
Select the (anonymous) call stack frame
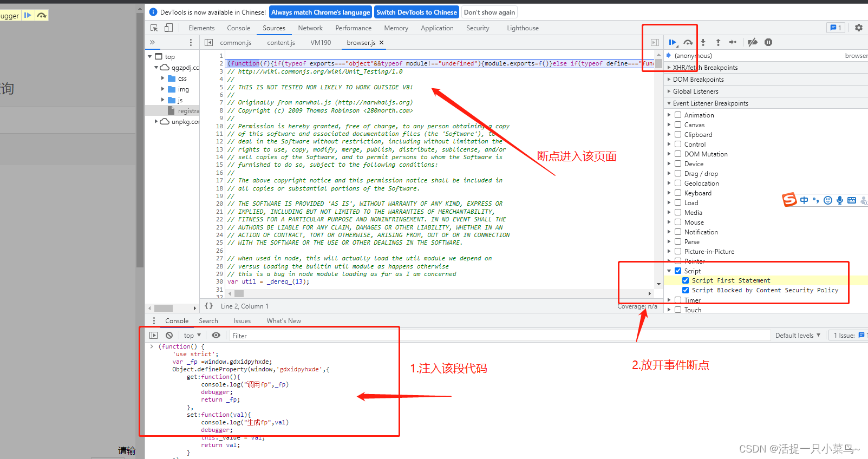(x=766, y=56)
